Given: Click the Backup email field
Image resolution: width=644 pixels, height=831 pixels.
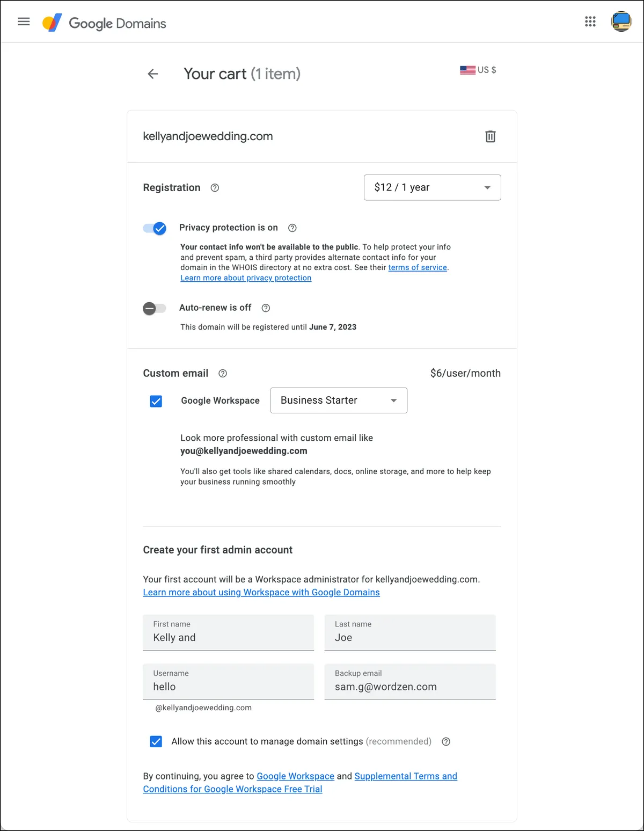Looking at the screenshot, I should click(x=410, y=682).
